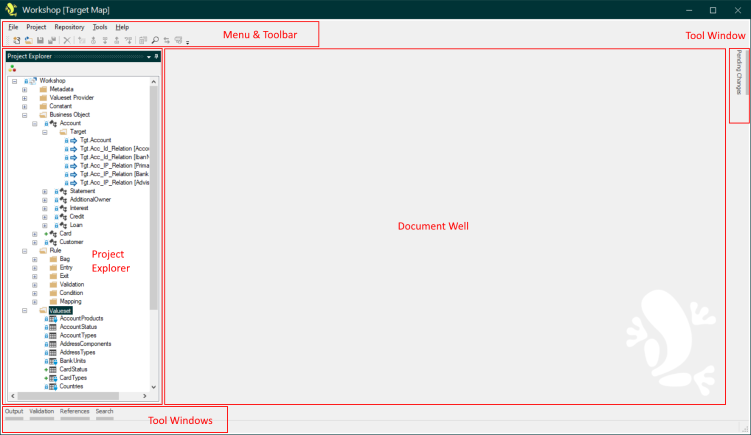Click the Project Explorer horizontal scrollbar right arrow
Image resolution: width=751 pixels, height=435 pixels.
(143, 397)
